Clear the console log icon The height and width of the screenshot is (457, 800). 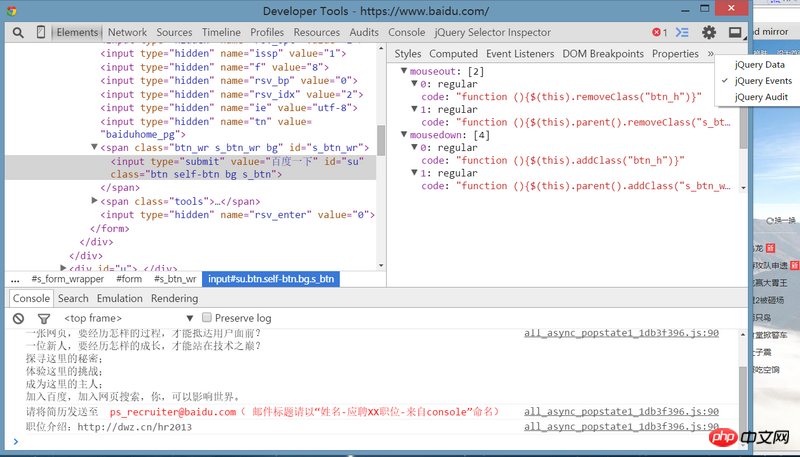coord(18,318)
